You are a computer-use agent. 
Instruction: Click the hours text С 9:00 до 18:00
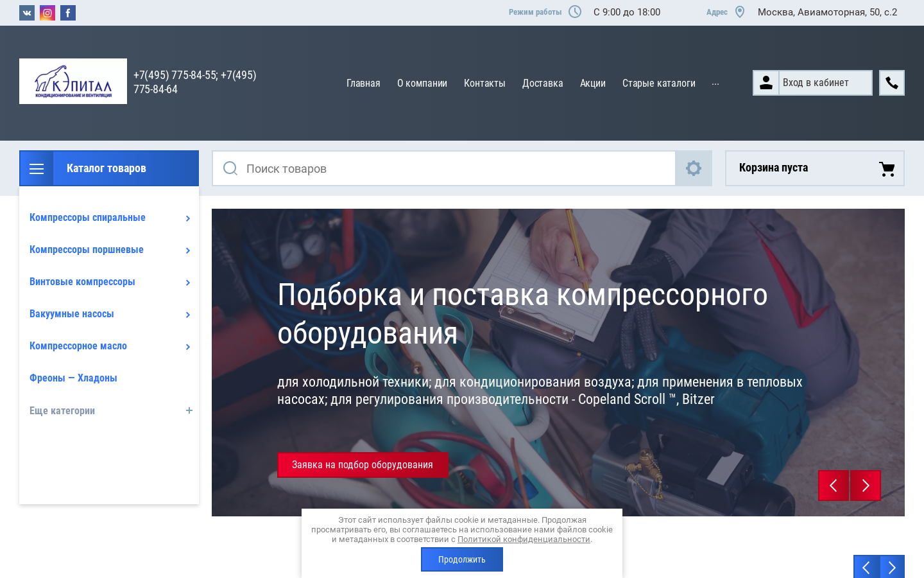tap(627, 12)
